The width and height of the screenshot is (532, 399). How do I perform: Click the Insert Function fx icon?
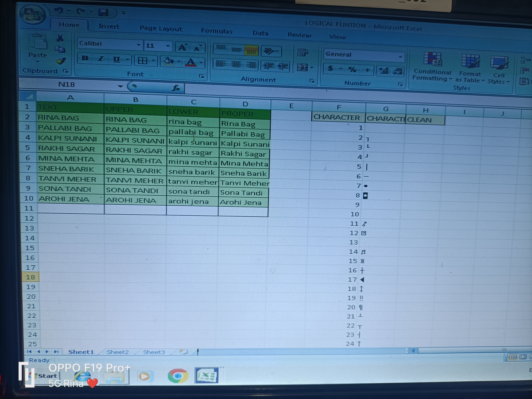coord(176,88)
